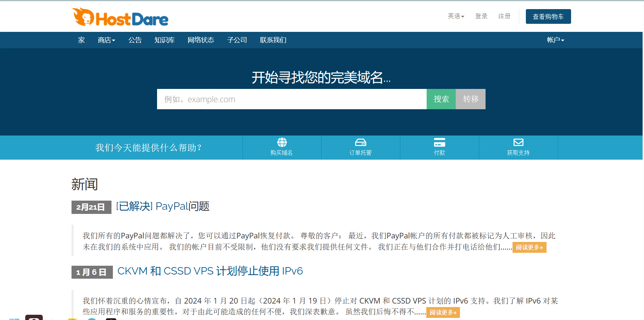Expand the 帐户 account dropdown

click(x=555, y=40)
